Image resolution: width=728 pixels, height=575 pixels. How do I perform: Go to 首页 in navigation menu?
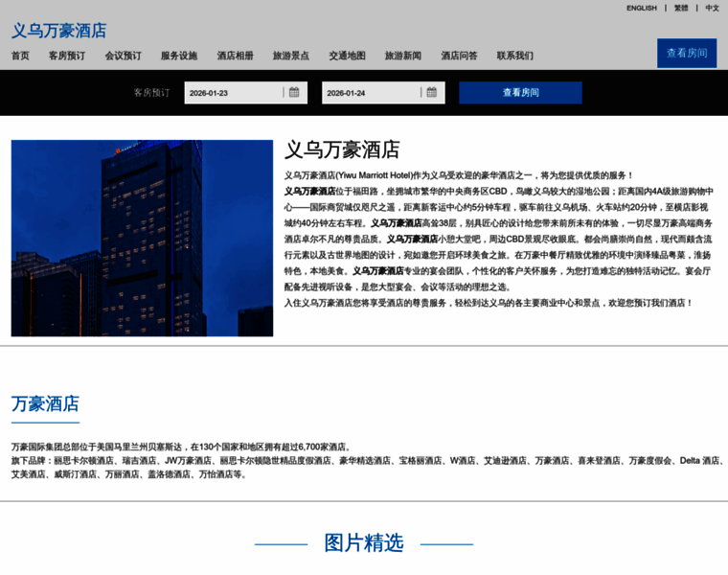click(x=20, y=56)
